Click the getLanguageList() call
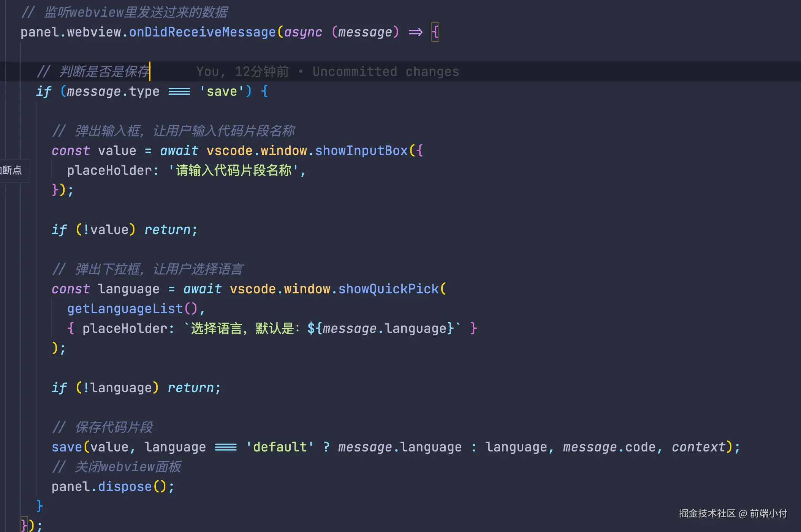This screenshot has height=532, width=801. point(132,309)
